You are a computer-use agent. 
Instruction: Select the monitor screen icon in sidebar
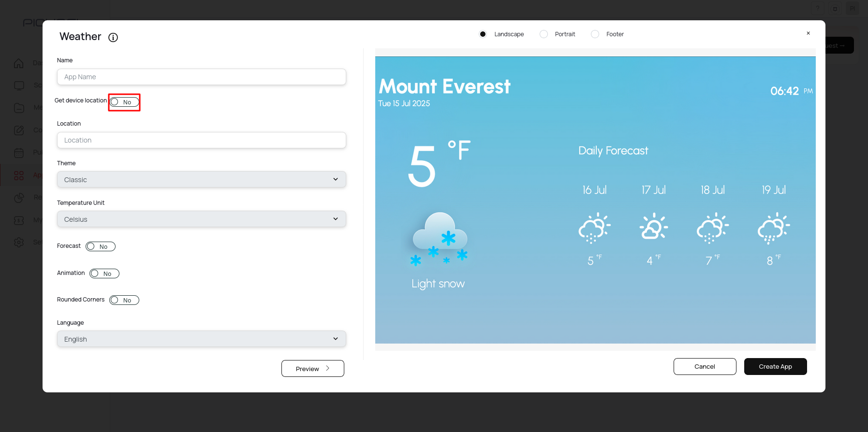(x=19, y=86)
